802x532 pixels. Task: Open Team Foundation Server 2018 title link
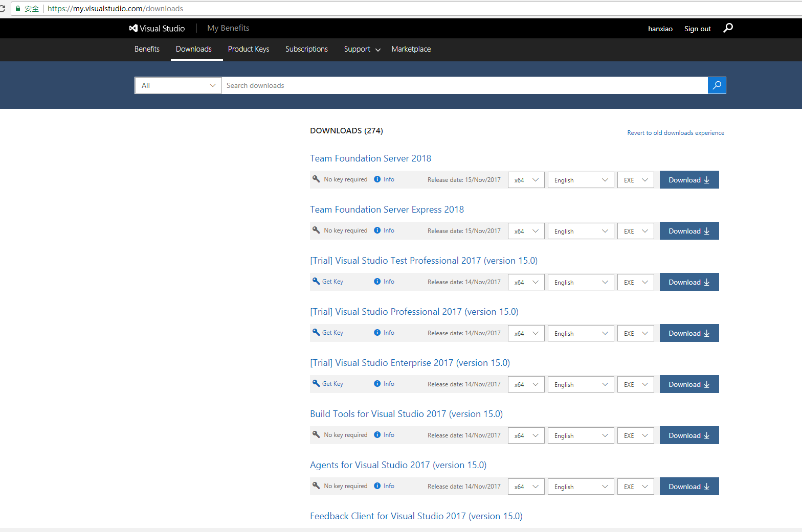(370, 158)
